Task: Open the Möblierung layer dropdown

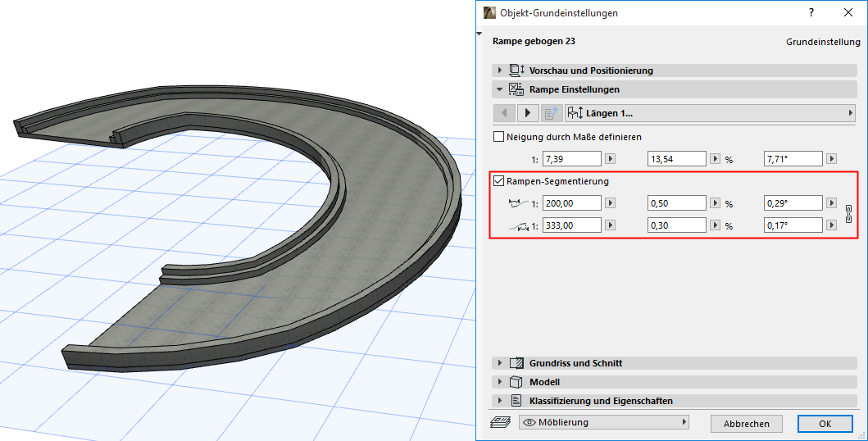Action: point(604,423)
